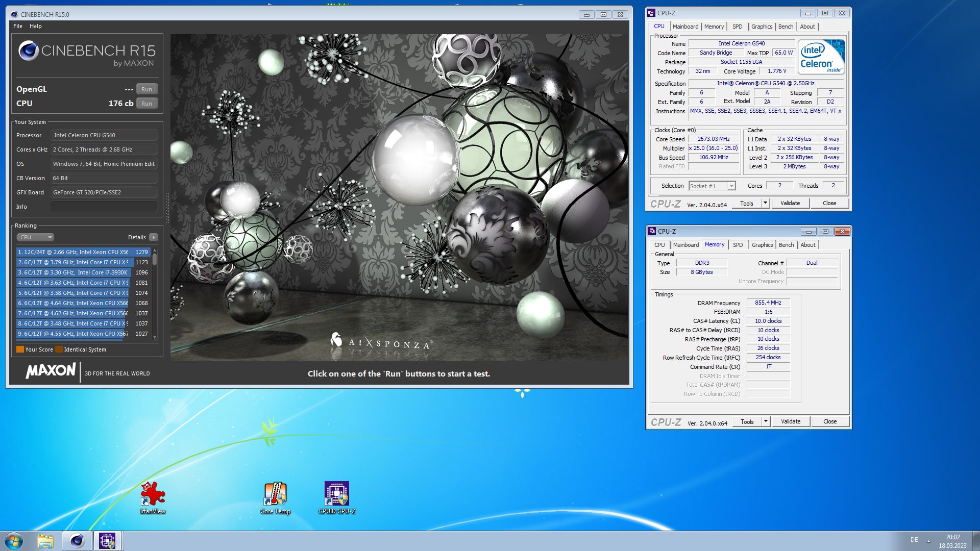Click the Intel Celeron logo badge

821,57
